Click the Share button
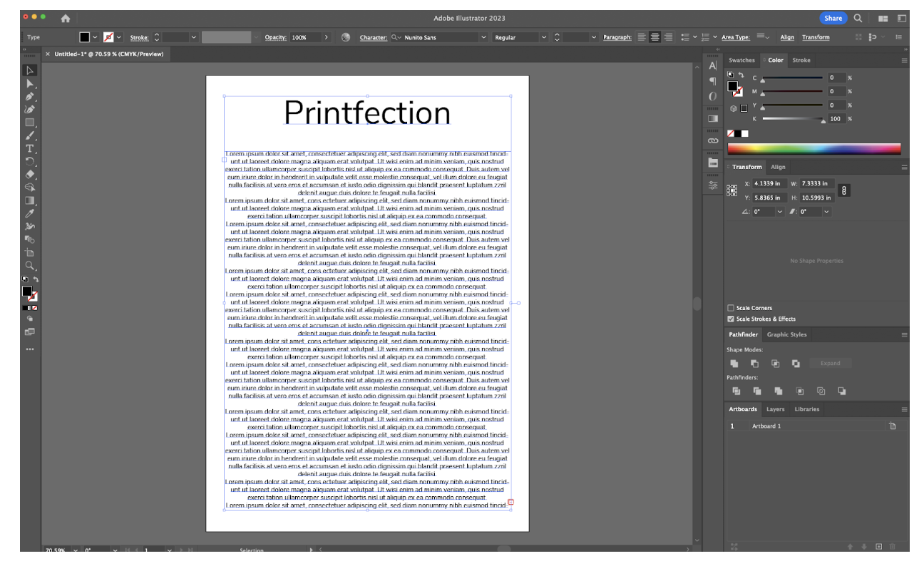 [833, 19]
